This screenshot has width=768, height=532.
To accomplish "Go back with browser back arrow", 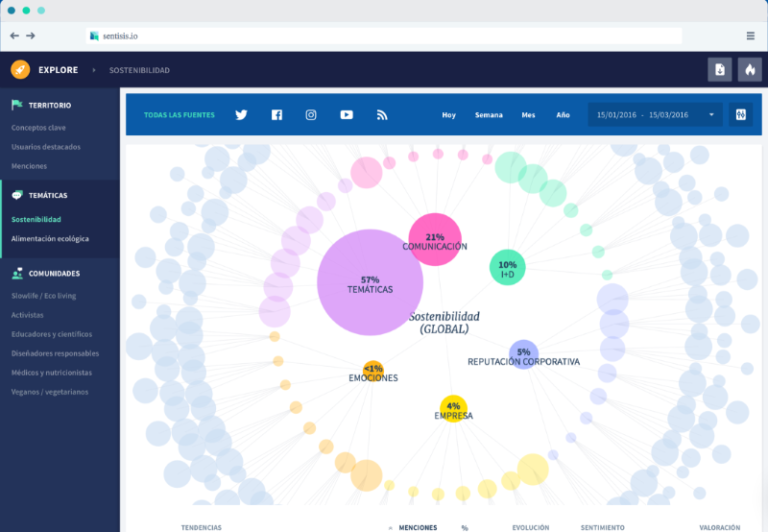I will (x=14, y=36).
